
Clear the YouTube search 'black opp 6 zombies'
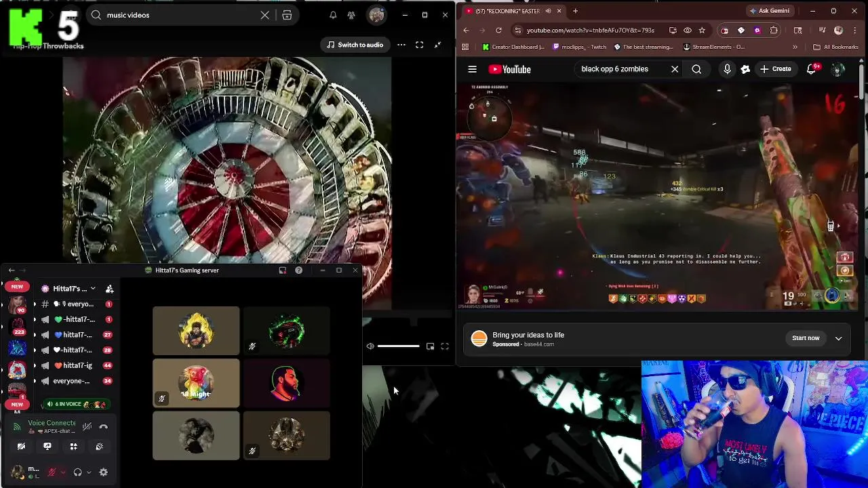[x=675, y=69]
